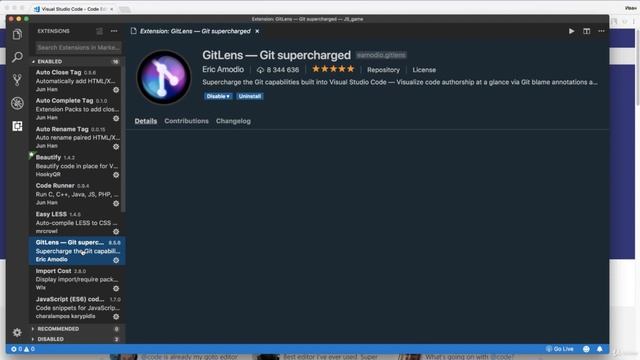Switch to the Contributions tab

click(x=187, y=121)
